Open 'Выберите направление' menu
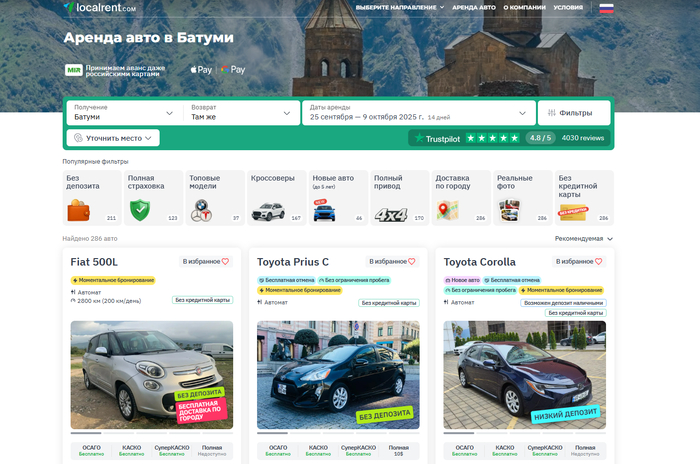 (399, 8)
